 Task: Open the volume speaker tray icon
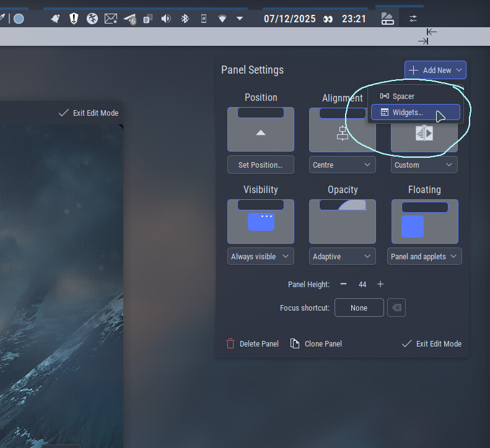point(165,19)
